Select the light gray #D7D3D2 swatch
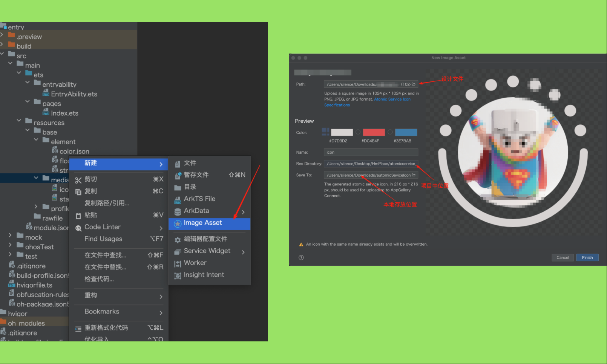 [342, 132]
